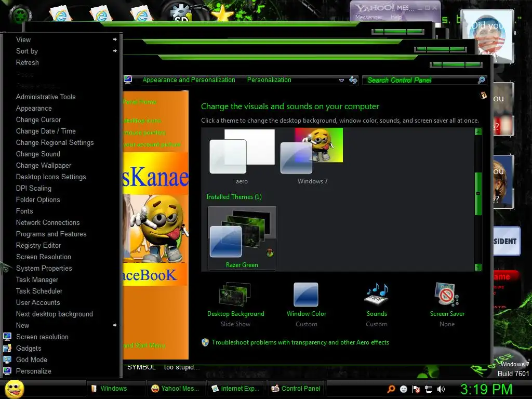Image resolution: width=532 pixels, height=399 pixels.
Task: Click the Window Color link text
Action: tap(307, 314)
